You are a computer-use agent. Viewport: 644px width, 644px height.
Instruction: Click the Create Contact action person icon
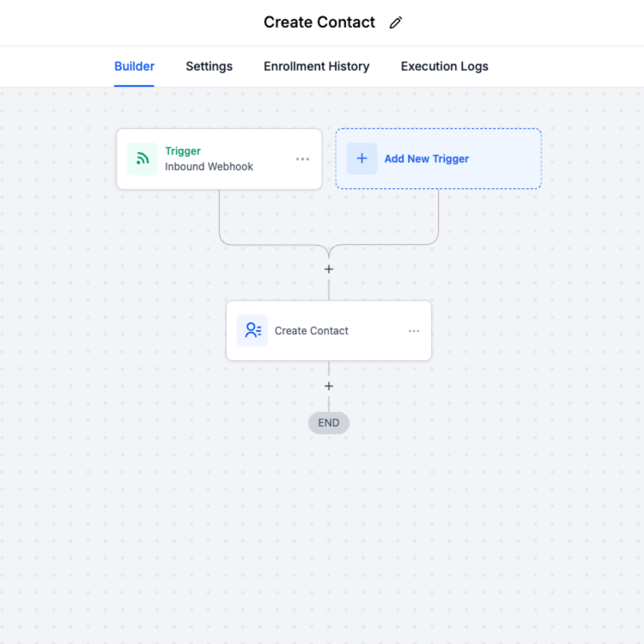[252, 331]
